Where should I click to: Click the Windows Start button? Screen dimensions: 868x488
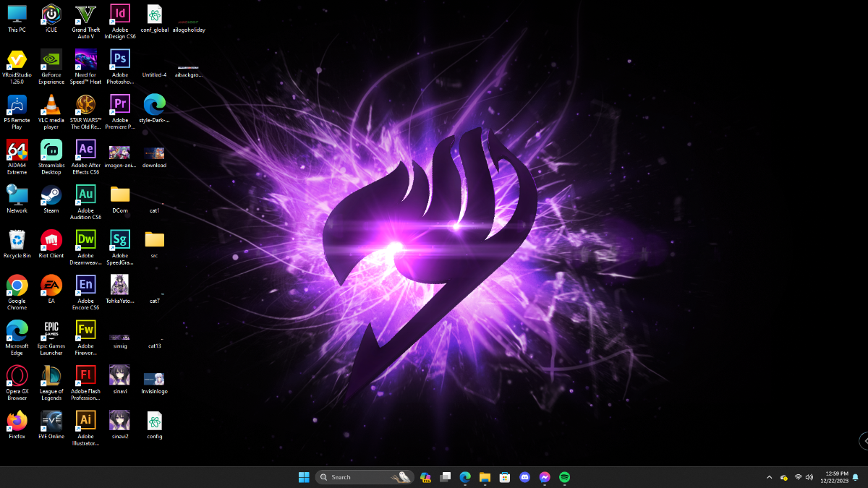304,477
